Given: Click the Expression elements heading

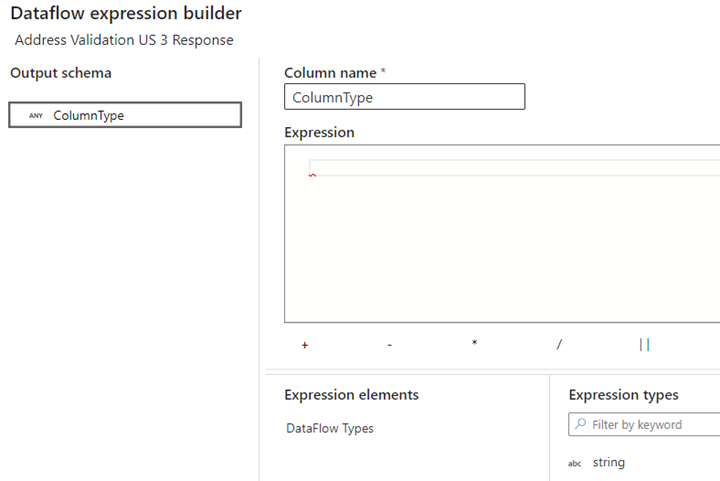Looking at the screenshot, I should 351,395.
